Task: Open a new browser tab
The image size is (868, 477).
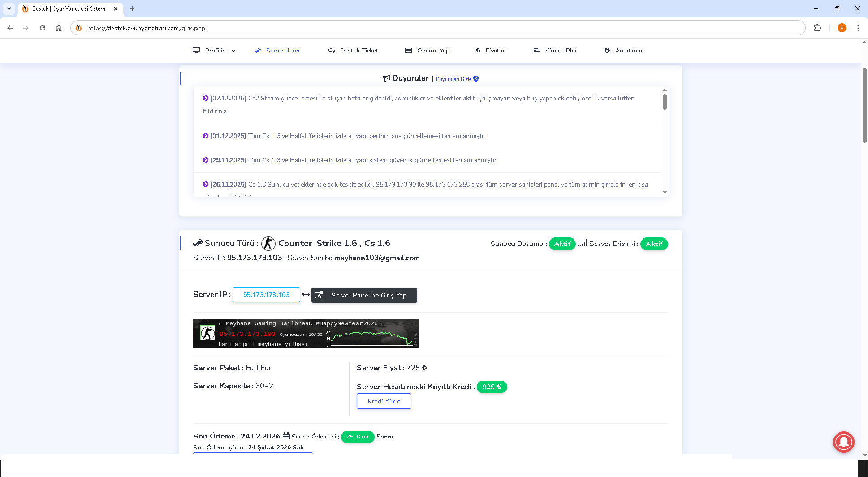Action: click(132, 9)
